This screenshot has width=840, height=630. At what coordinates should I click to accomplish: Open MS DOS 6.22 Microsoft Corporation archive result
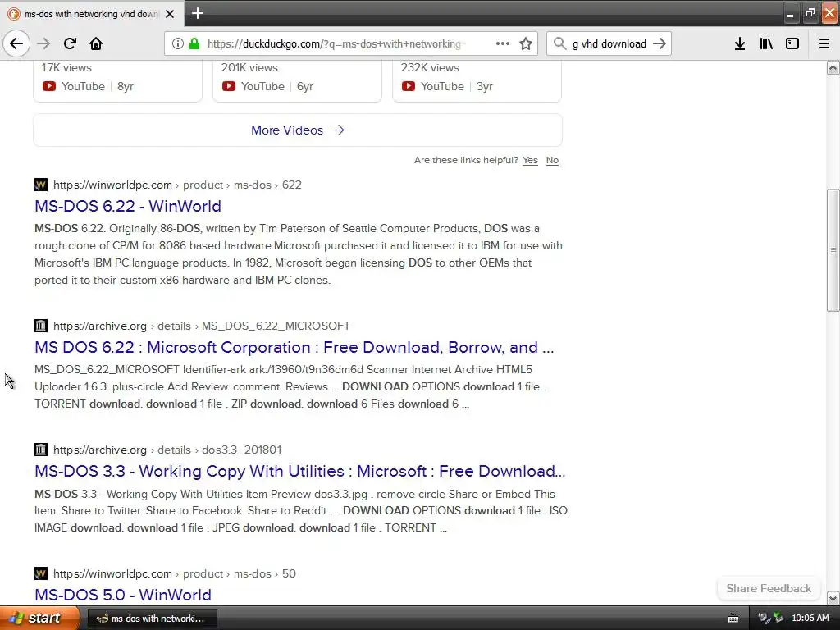pos(294,347)
